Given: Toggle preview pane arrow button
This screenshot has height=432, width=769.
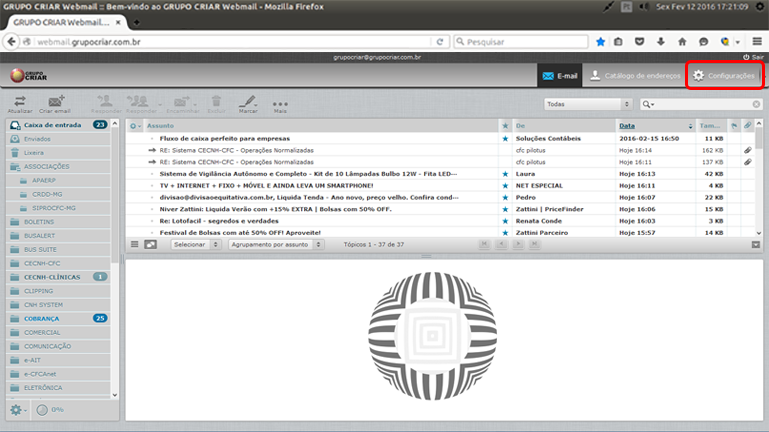Looking at the screenshot, I should point(756,244).
